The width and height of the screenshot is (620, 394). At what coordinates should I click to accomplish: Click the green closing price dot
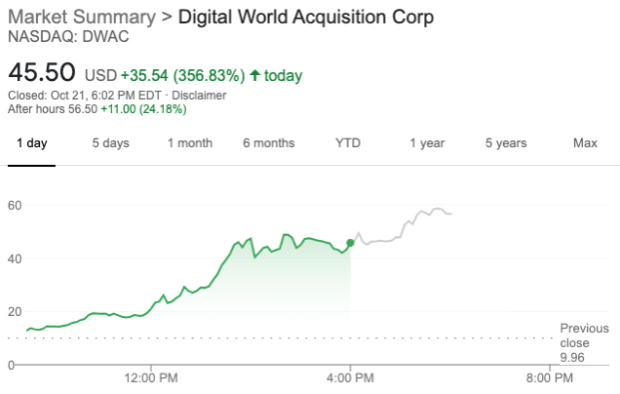pyautogui.click(x=350, y=243)
